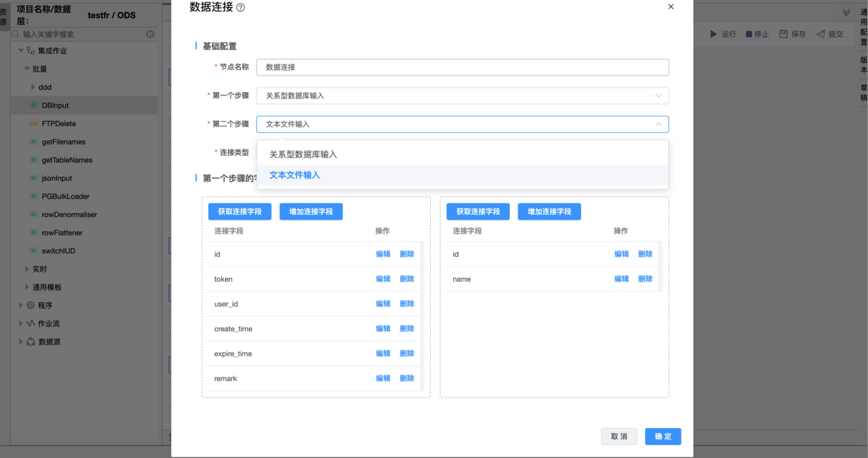Click left panel 获取连接字段 button
The width and height of the screenshot is (868, 458).
point(239,212)
